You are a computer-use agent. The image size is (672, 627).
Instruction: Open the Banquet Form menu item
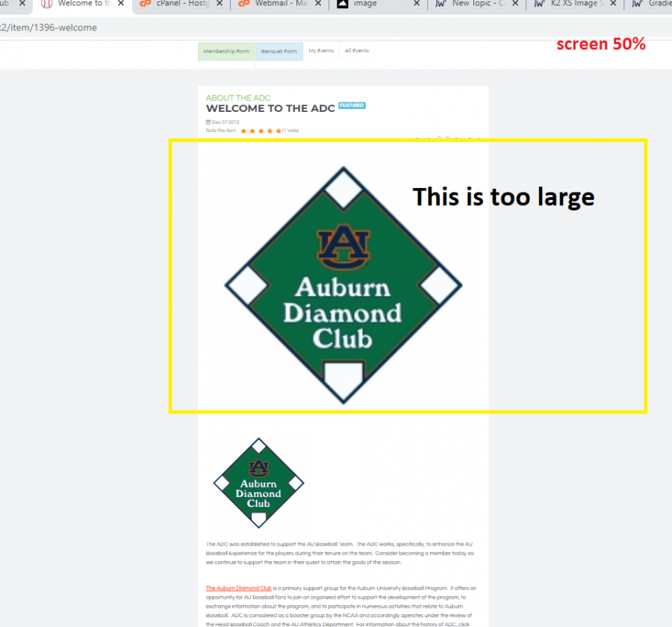pos(279,52)
